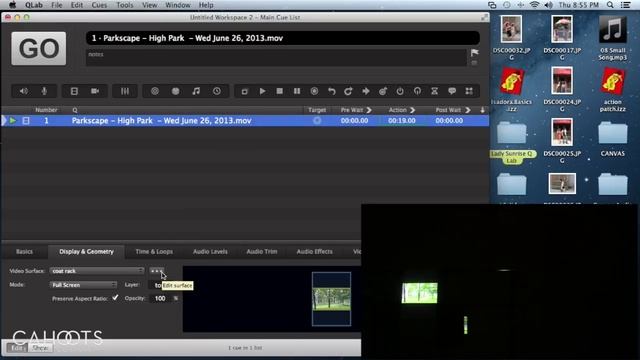
Task: Open the Basics inspector tab
Action: tap(24, 251)
